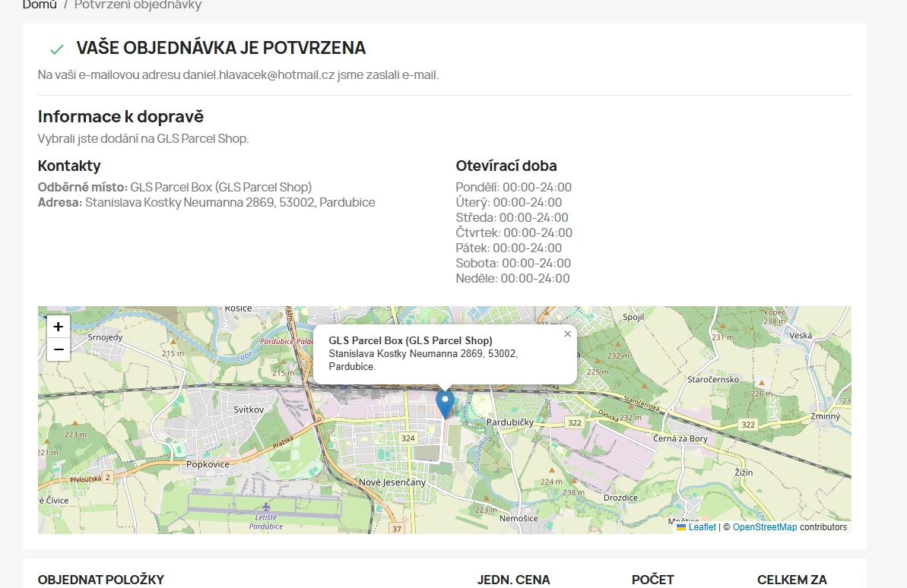907x588 pixels.
Task: Click the road 2 shield near Přeloučská
Action: [x=107, y=477]
